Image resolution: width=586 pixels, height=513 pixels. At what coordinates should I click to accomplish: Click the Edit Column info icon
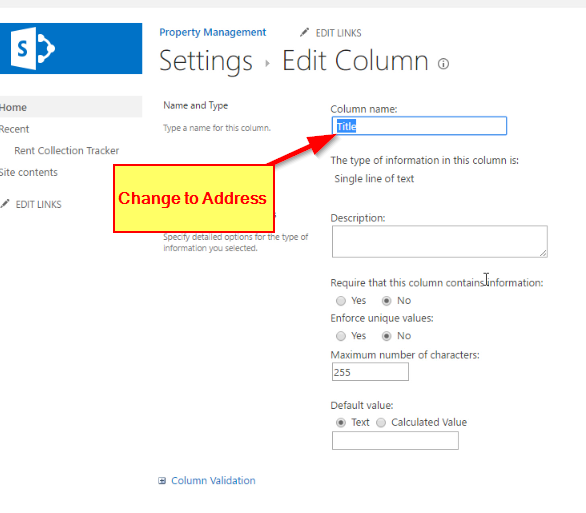tap(443, 64)
